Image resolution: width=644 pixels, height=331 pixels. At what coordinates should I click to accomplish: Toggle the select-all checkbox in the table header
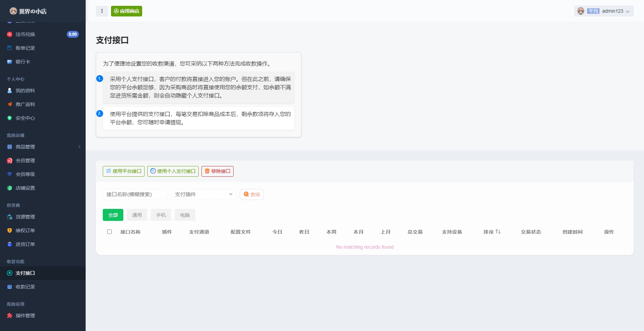(109, 232)
